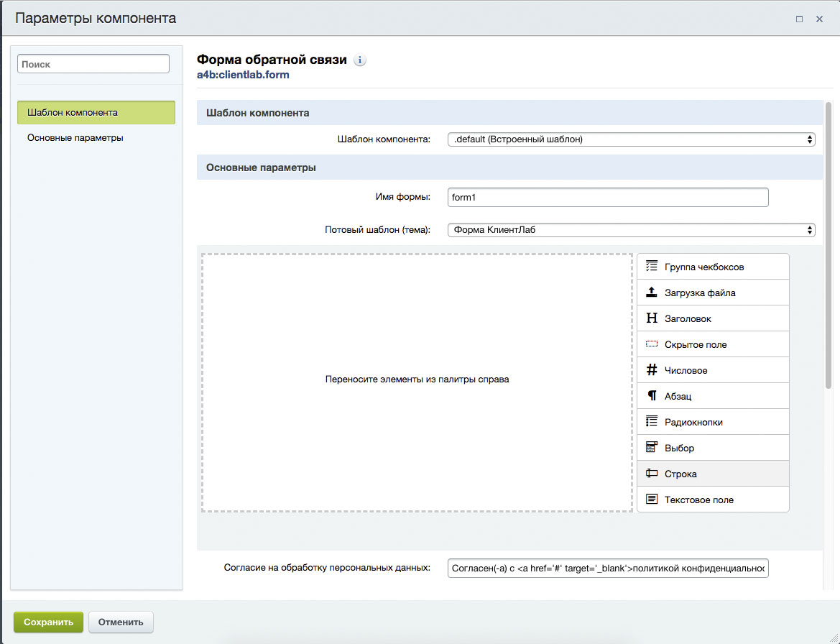The height and width of the screenshot is (644, 840).
Task: Close the component parameters dialog
Action: 819,19
